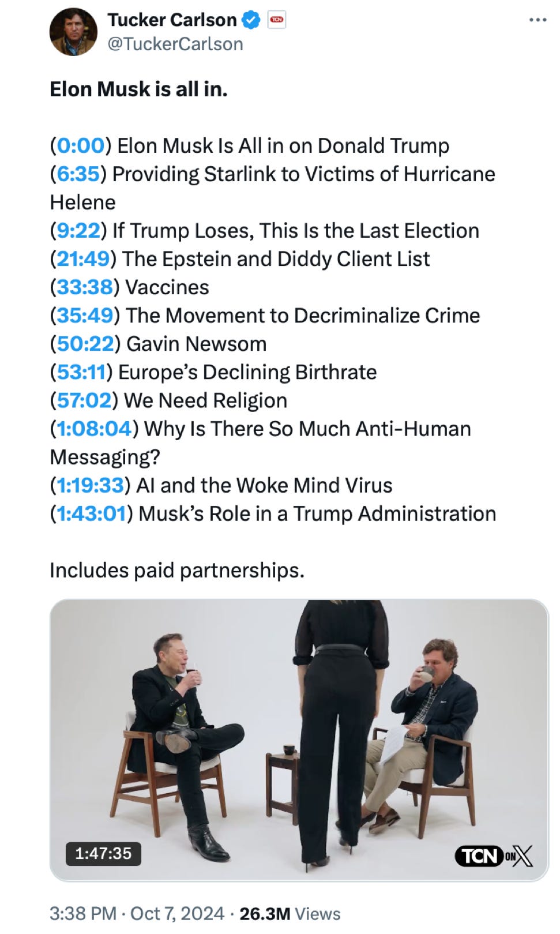The image size is (560, 934).
Task: Click Tucker Carlson's profile avatar
Action: pyautogui.click(x=73, y=32)
